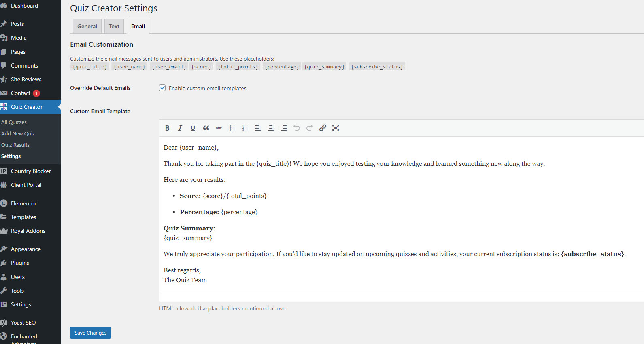Click the {score} placeholder tag
This screenshot has height=344, width=644.
click(x=202, y=67)
